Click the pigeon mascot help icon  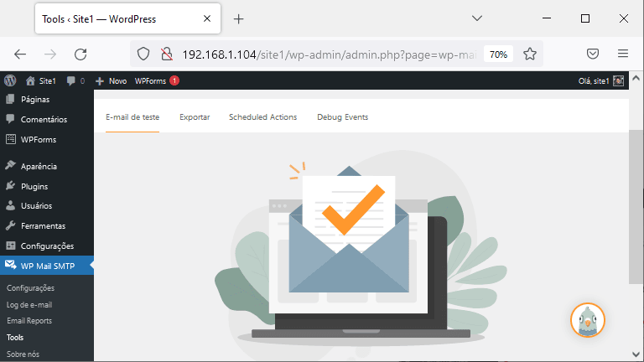point(587,320)
